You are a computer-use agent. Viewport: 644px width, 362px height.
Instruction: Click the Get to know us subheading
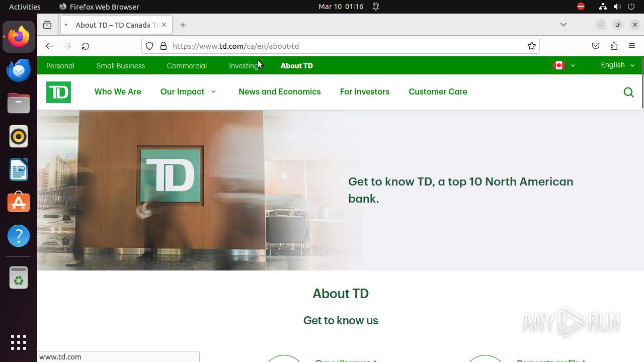pyautogui.click(x=341, y=320)
